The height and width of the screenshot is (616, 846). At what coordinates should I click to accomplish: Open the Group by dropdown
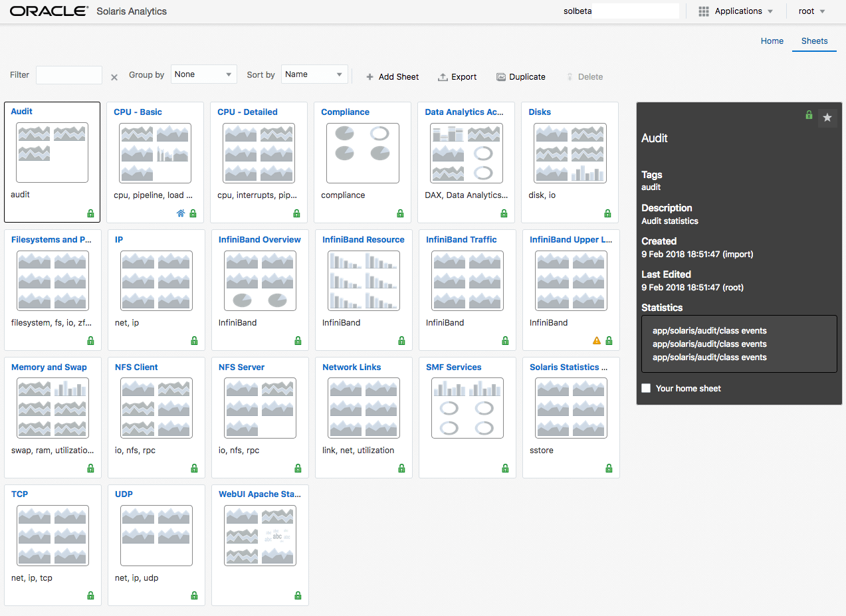[x=204, y=74]
